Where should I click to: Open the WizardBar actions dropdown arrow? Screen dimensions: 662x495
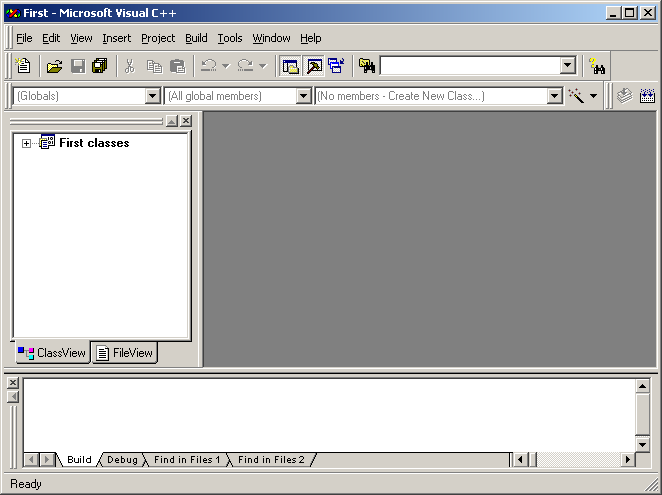(x=593, y=96)
